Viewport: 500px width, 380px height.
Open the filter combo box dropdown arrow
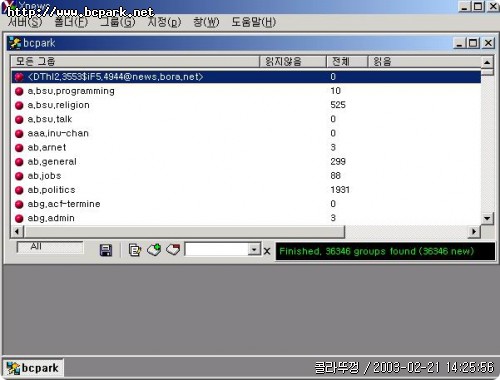pyautogui.click(x=254, y=249)
